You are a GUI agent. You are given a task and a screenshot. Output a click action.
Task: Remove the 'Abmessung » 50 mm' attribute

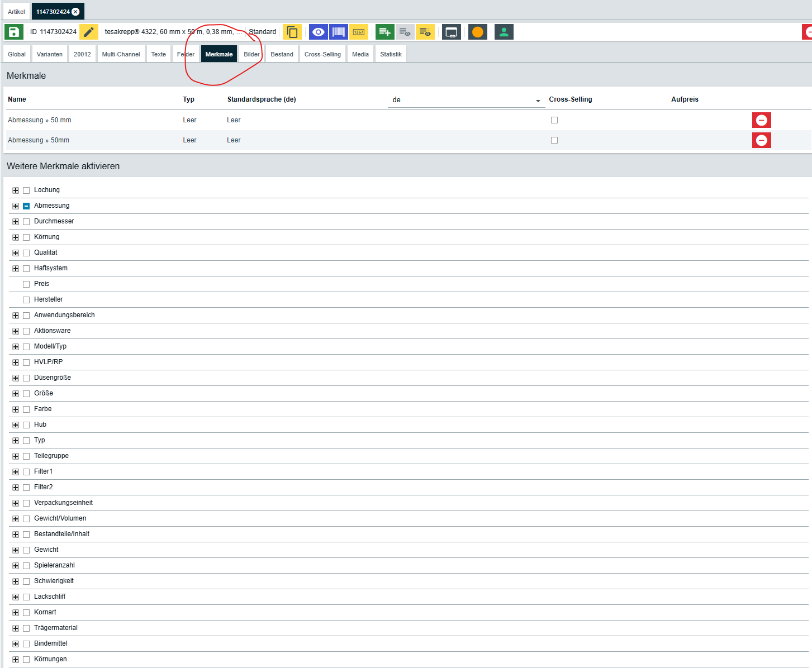point(761,120)
